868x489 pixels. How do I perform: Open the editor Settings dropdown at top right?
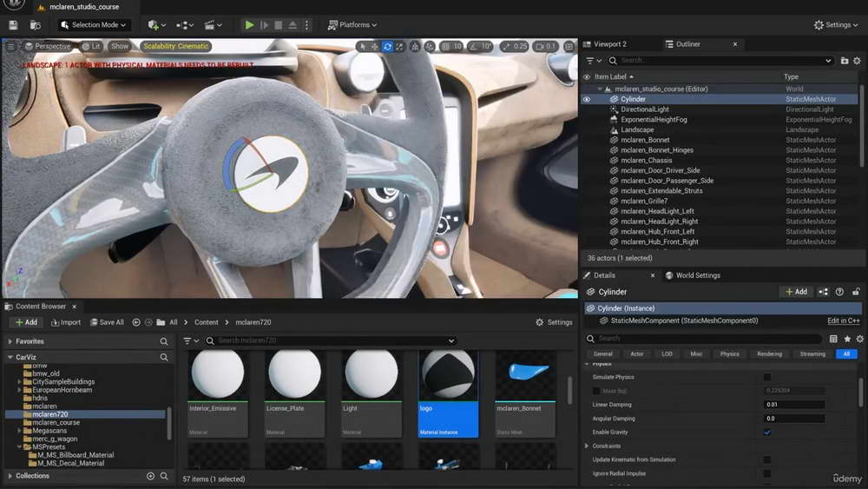point(836,25)
